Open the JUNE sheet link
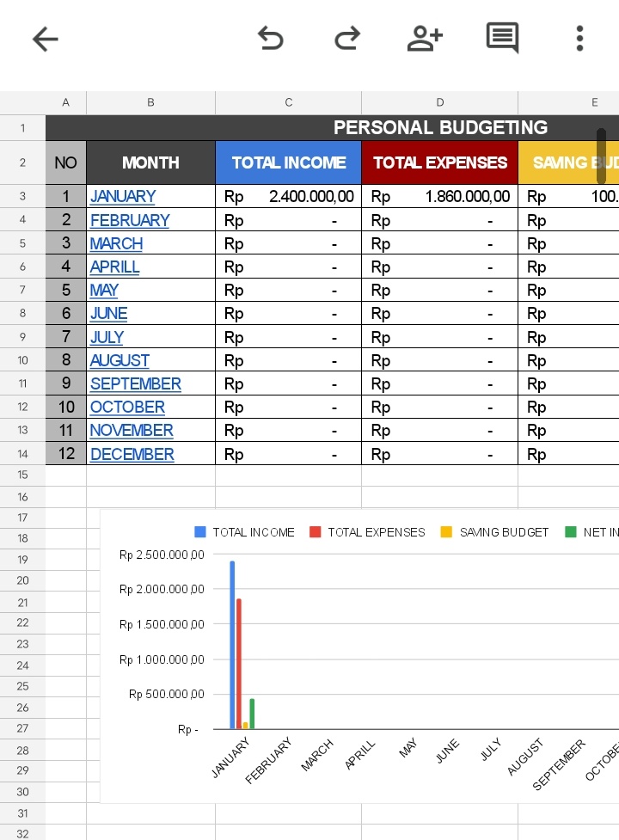Viewport: 619px width, 840px height. point(108,313)
